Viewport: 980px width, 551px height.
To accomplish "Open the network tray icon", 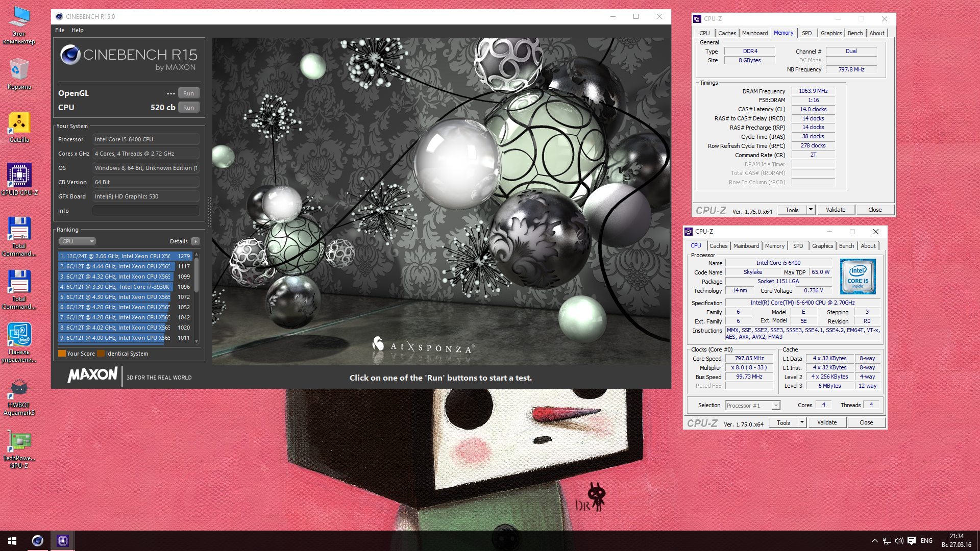I will (x=887, y=541).
